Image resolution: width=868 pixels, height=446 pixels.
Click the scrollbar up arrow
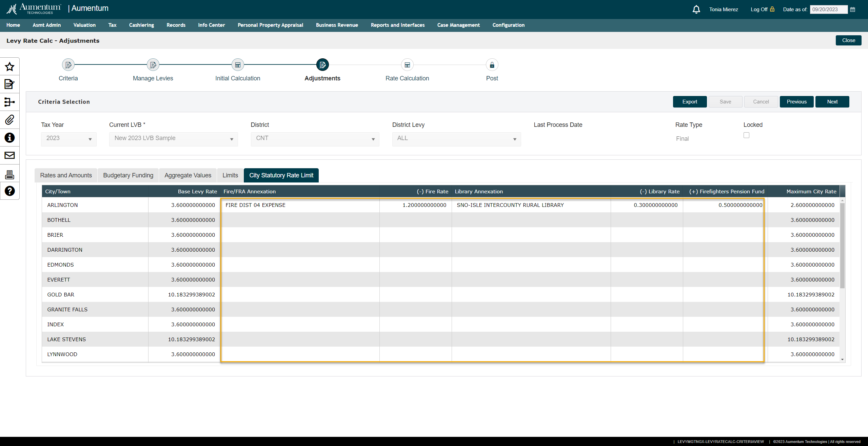[x=842, y=200]
